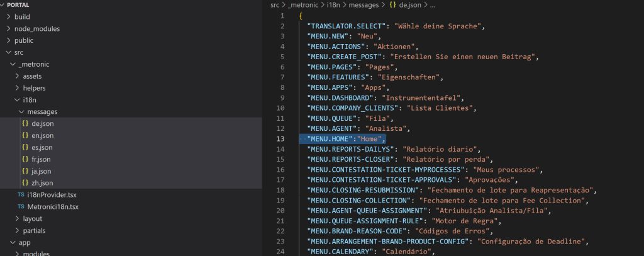Click the value "Relatório diario"
The image size is (644, 256).
click(439, 149)
